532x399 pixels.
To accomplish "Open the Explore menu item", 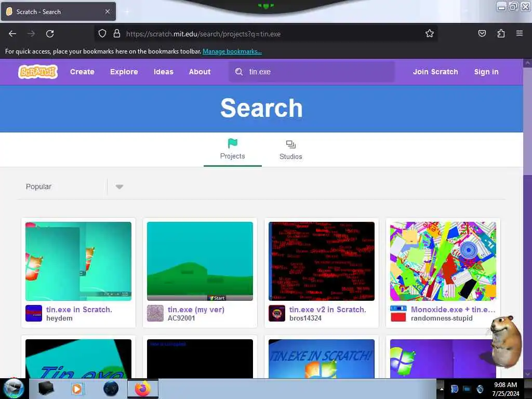I will coord(124,72).
